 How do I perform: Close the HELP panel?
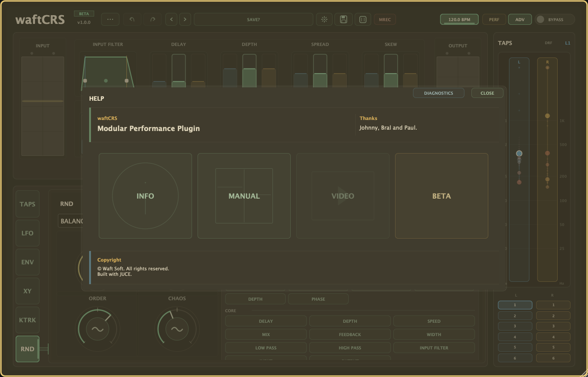click(487, 93)
